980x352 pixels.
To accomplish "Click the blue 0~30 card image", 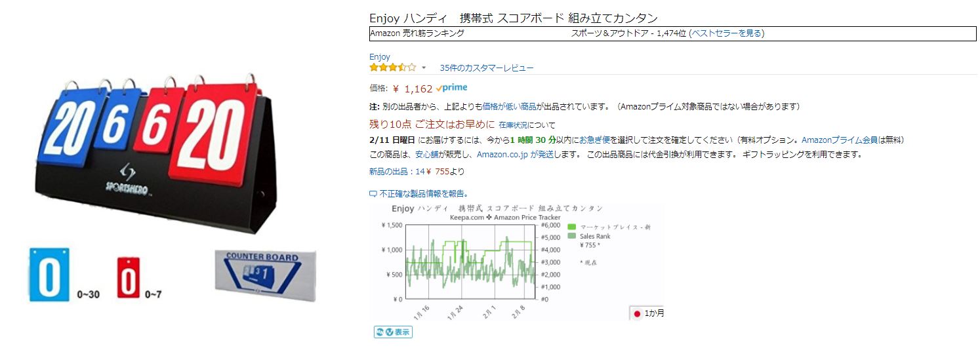I will click(49, 275).
